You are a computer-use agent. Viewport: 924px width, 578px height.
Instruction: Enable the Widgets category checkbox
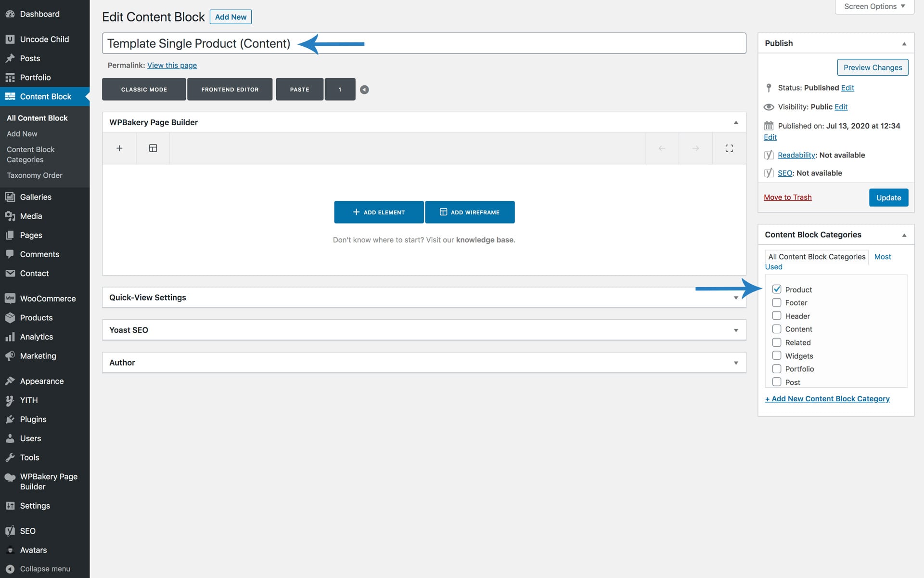(776, 355)
